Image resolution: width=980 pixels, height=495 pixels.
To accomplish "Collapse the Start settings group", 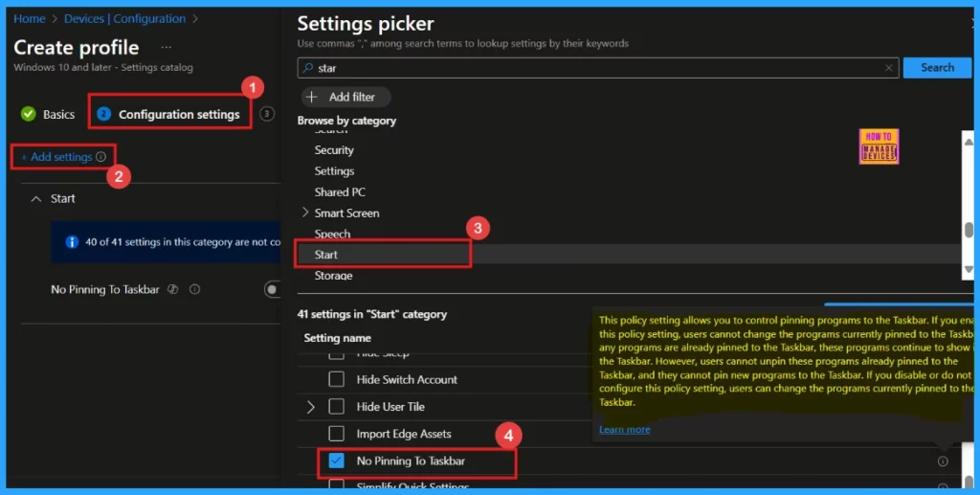I will (36, 199).
